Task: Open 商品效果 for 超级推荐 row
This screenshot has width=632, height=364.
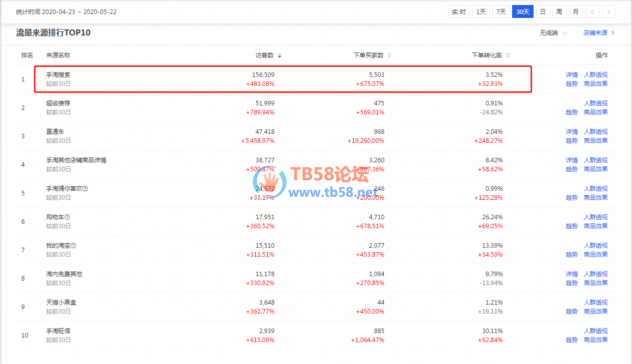Action: point(596,112)
